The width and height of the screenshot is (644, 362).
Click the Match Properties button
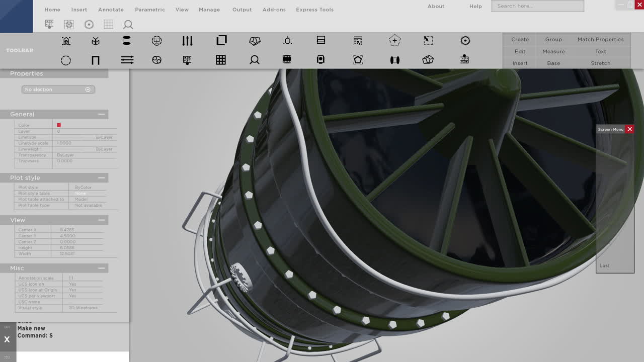coord(600,39)
